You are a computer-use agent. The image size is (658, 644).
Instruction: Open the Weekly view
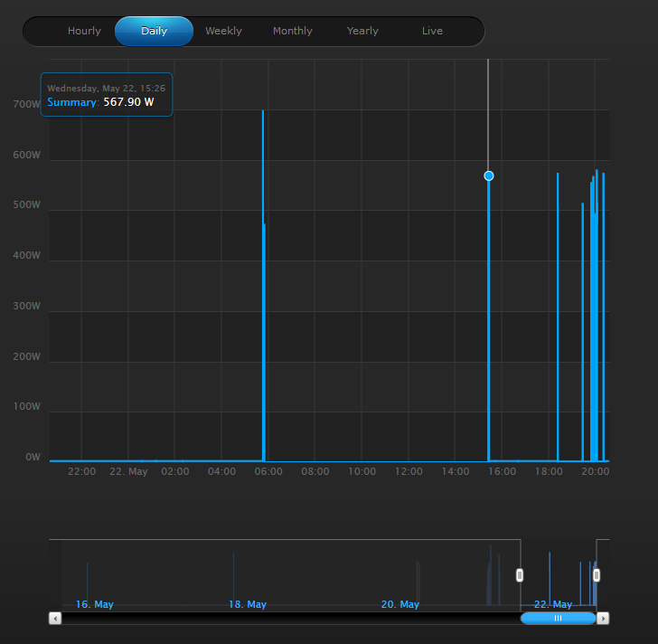pyautogui.click(x=223, y=31)
